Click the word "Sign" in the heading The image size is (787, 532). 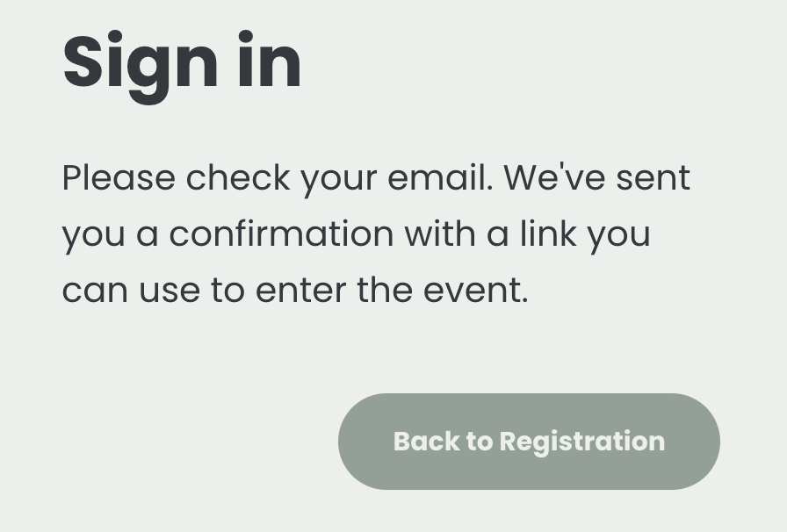coord(141,66)
